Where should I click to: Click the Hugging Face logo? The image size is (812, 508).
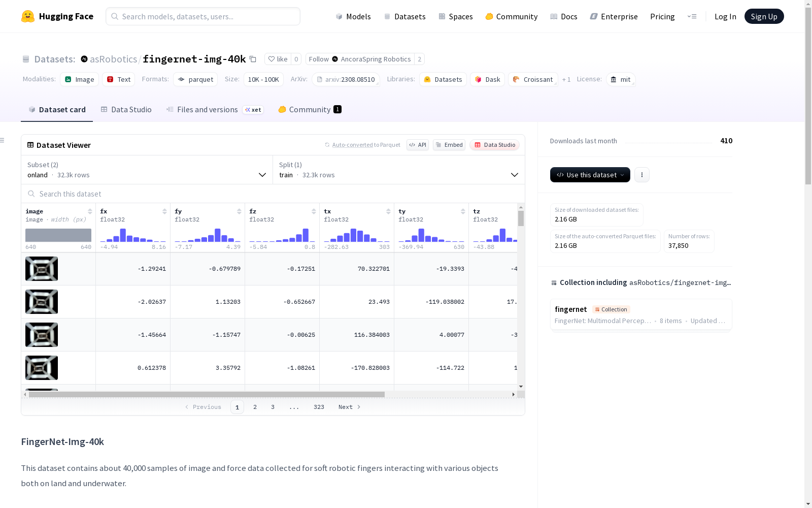(x=57, y=16)
